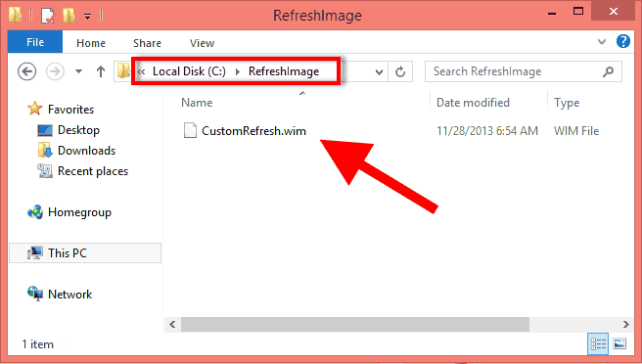This screenshot has height=364, width=642.
Task: Click the horizontal scrollbar thumb
Action: click(x=355, y=324)
